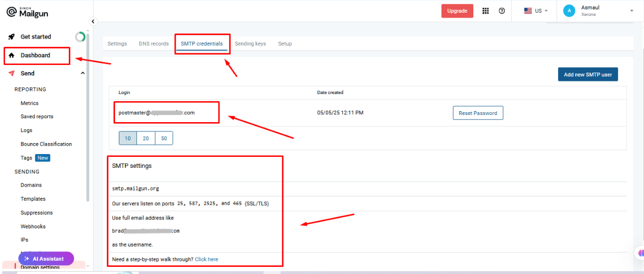Open the Setup tab
644x274 pixels.
(x=285, y=43)
